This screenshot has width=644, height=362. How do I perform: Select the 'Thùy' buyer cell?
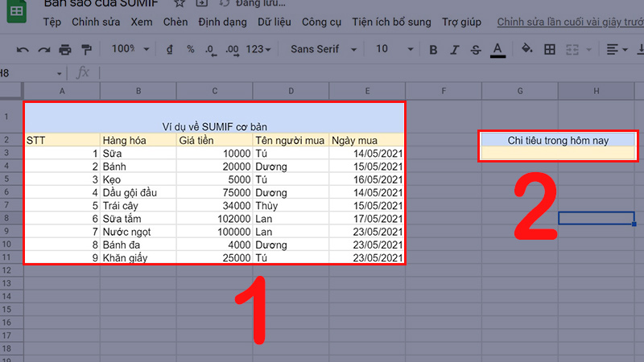click(x=291, y=206)
